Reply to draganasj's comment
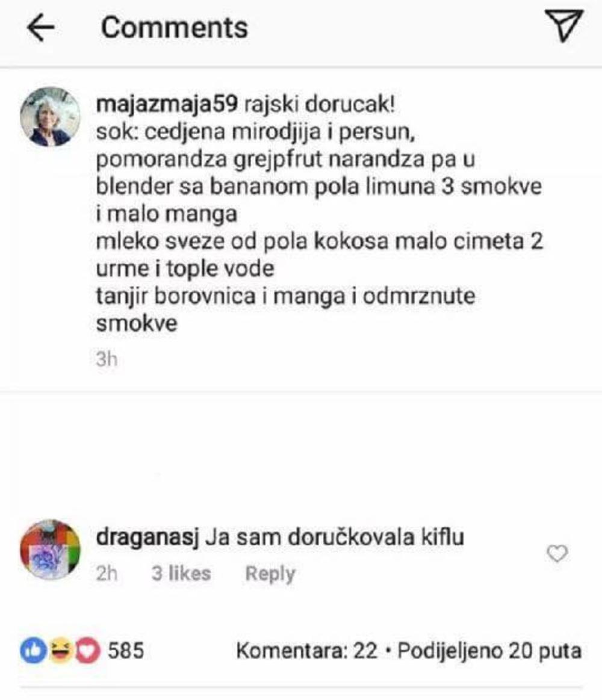 pos(270,574)
